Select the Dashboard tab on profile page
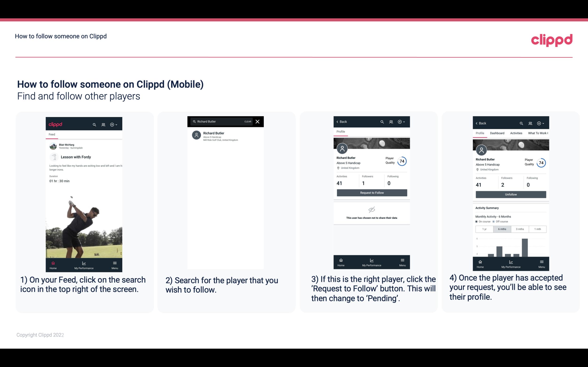The height and width of the screenshot is (367, 588). click(497, 133)
